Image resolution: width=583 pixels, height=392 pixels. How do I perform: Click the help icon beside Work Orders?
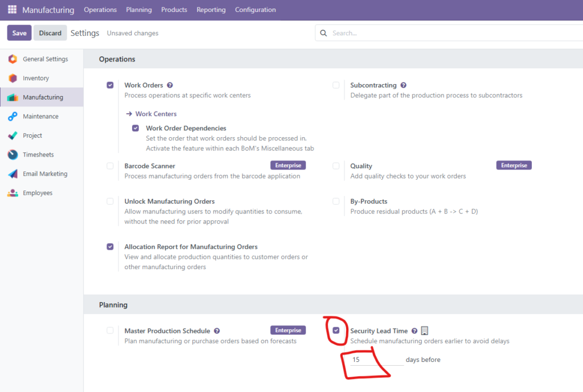[x=170, y=85]
